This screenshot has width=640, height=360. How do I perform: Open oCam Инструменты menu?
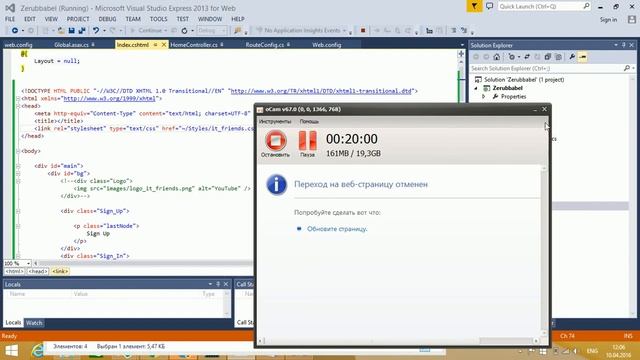pos(275,122)
